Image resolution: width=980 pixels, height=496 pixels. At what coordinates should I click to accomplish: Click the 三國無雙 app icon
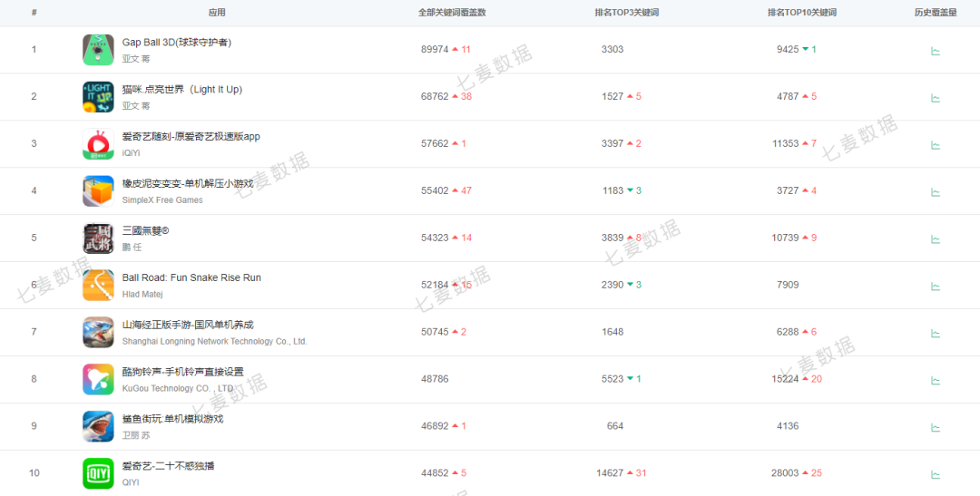tap(98, 238)
